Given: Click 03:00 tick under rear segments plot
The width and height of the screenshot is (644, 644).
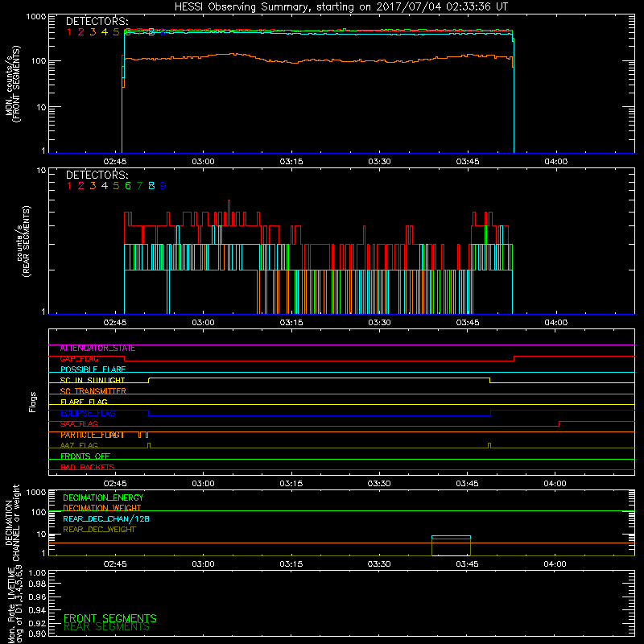Looking at the screenshot, I should coord(203,323).
